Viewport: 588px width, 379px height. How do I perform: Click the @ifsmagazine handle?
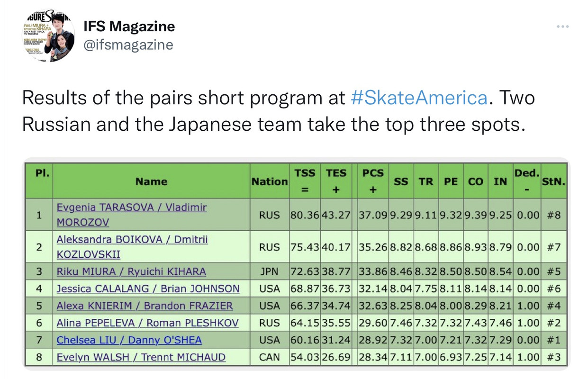(x=128, y=45)
